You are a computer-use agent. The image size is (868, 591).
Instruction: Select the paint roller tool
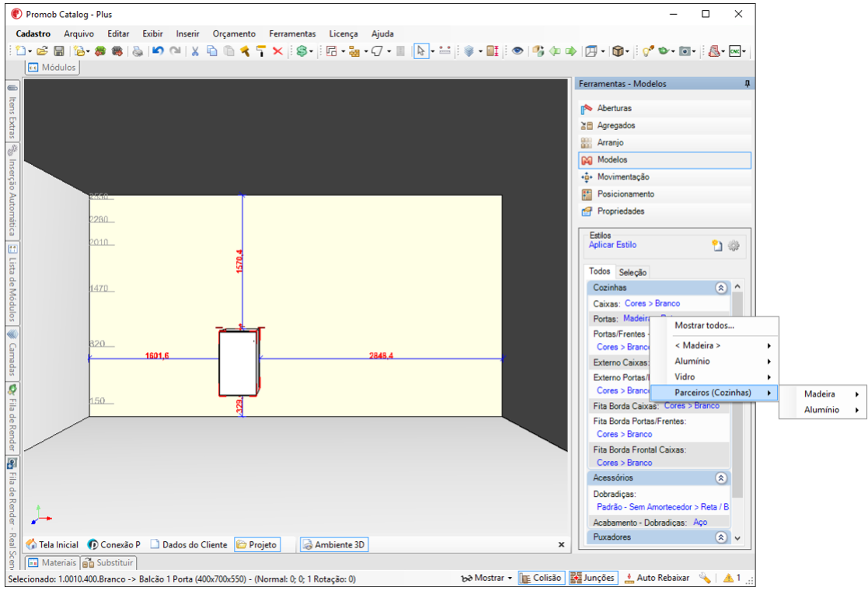[x=261, y=51]
